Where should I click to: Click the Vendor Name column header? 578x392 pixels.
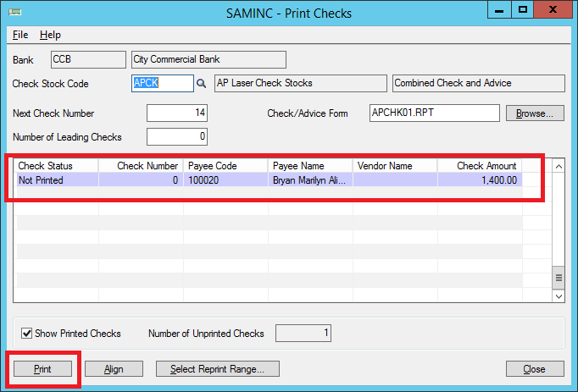coord(395,166)
